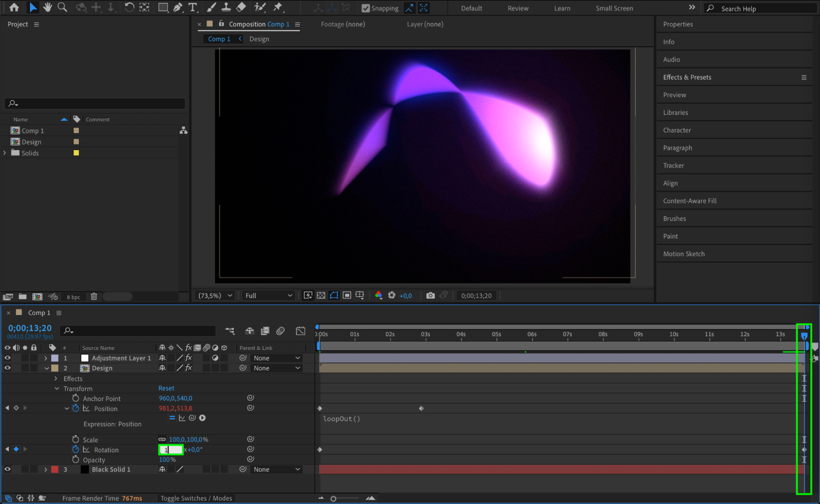The height and width of the screenshot is (504, 820).
Task: Select the Hand tool
Action: [48, 7]
